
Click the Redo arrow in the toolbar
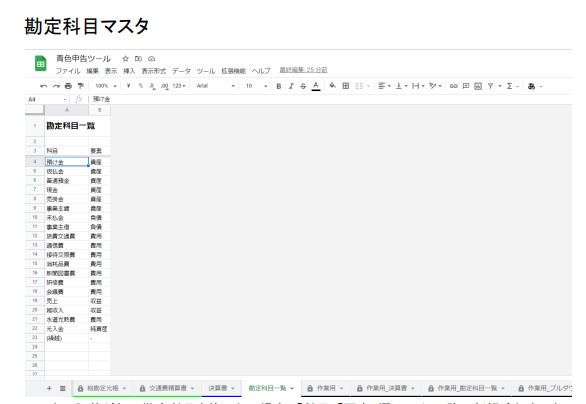click(56, 86)
